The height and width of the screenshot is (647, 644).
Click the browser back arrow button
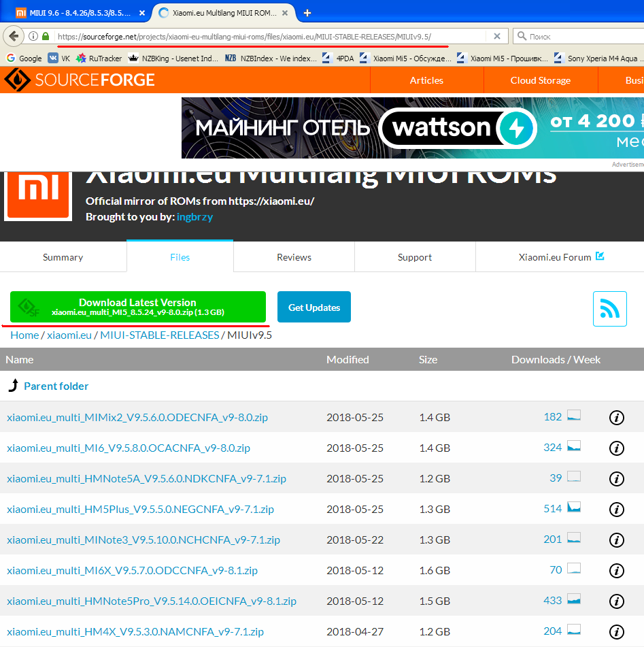tap(14, 36)
